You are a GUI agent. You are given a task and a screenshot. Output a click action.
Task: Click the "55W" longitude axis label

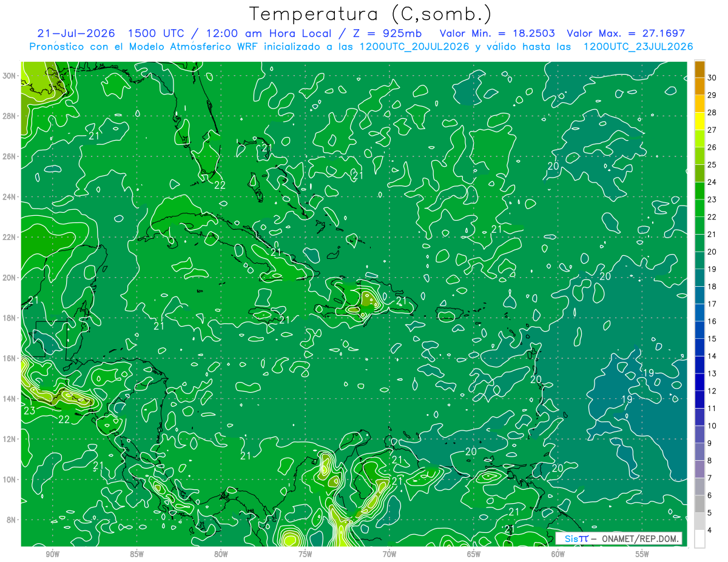642,554
